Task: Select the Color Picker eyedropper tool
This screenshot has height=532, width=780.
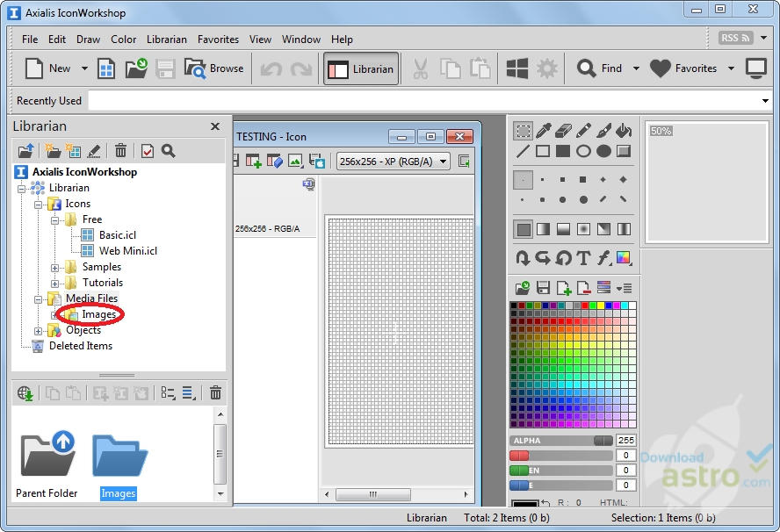Action: 543,130
